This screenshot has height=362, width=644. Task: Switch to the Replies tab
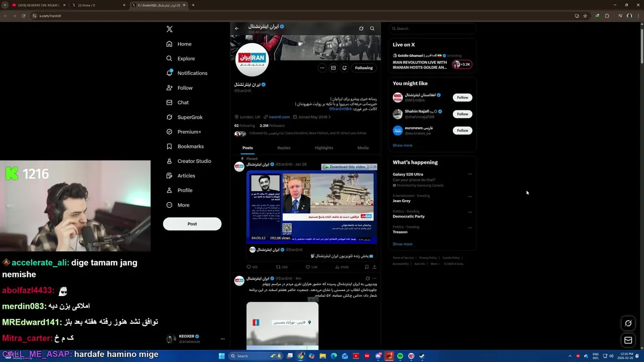(284, 148)
